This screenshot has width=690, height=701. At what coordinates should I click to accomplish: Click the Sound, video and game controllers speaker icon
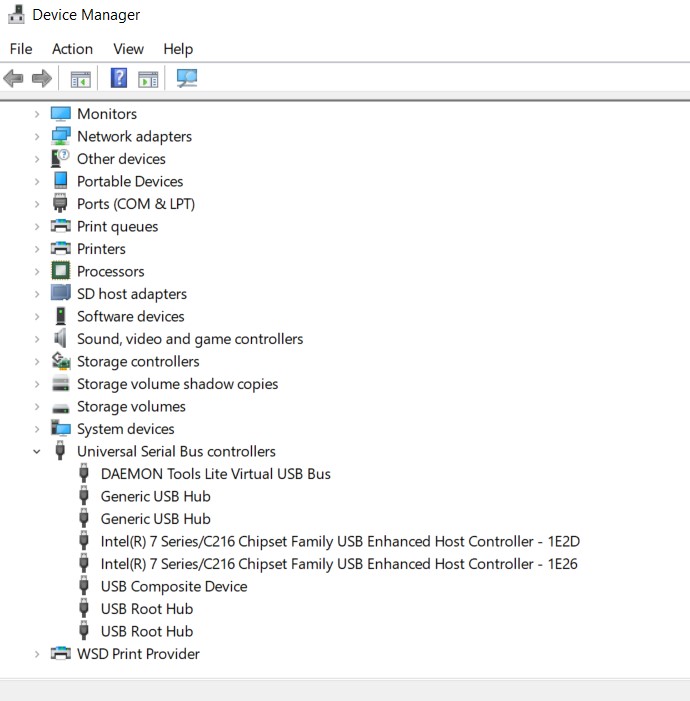pyautogui.click(x=60, y=338)
